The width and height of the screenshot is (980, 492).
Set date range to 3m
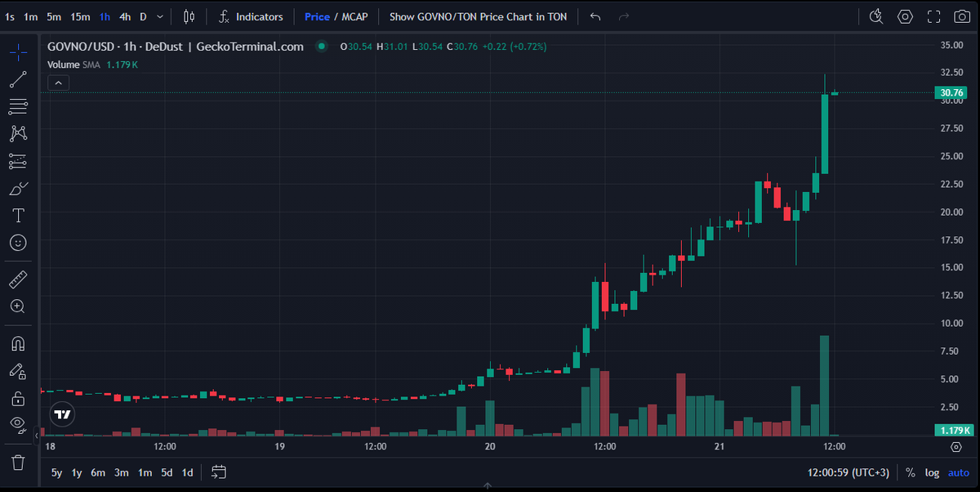pos(122,472)
